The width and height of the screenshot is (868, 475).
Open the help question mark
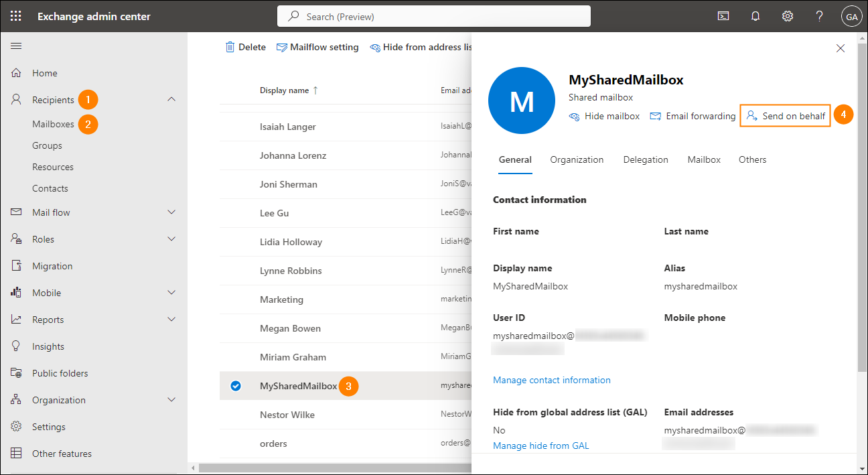coord(820,17)
